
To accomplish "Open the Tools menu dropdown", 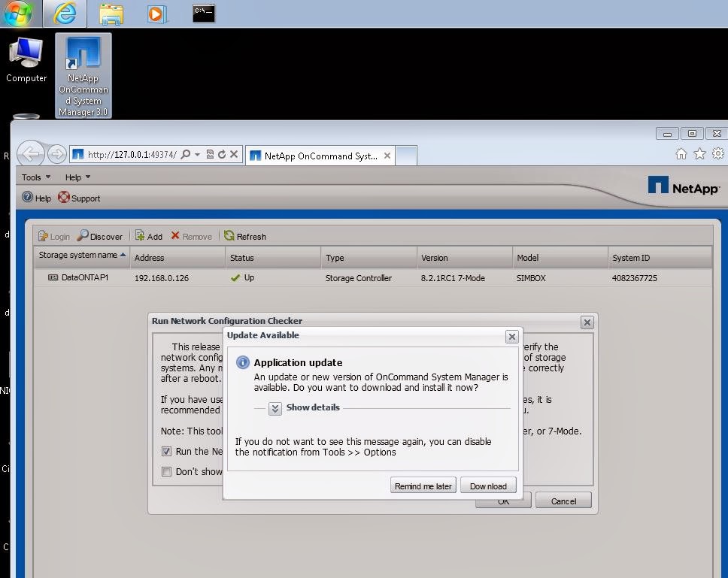I will tap(36, 177).
